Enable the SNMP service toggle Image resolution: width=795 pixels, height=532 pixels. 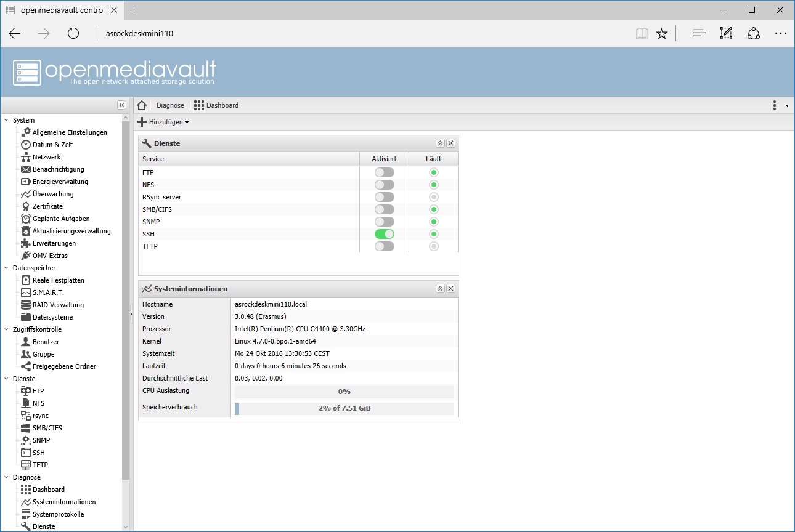[x=385, y=222]
